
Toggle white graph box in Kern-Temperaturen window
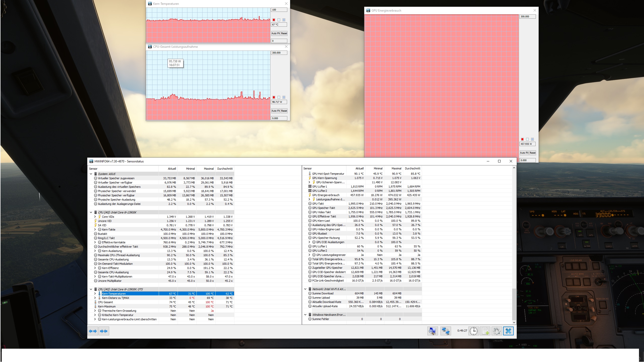point(279,20)
